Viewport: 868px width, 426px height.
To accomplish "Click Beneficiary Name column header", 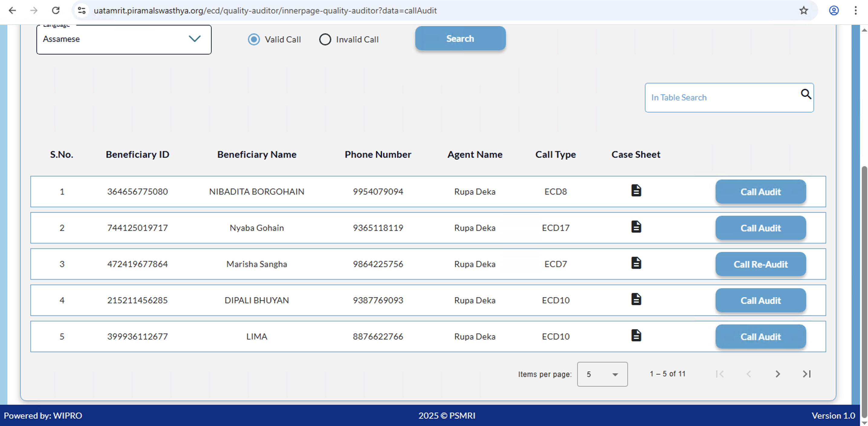I will 257,155.
